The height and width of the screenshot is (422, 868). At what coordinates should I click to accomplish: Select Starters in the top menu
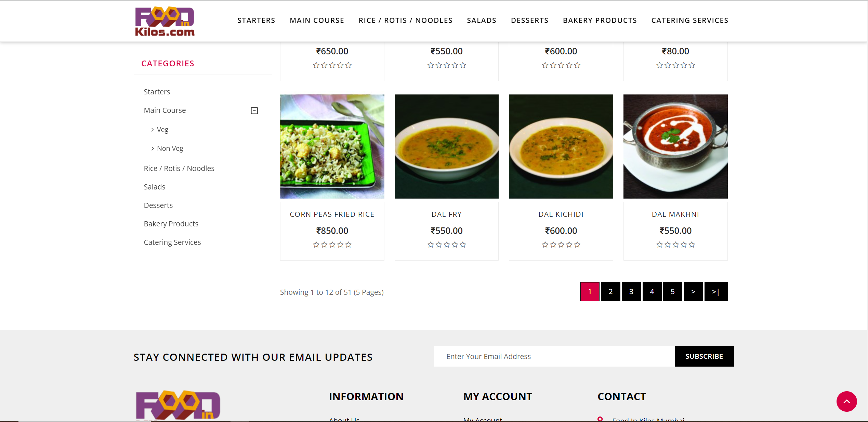256,21
